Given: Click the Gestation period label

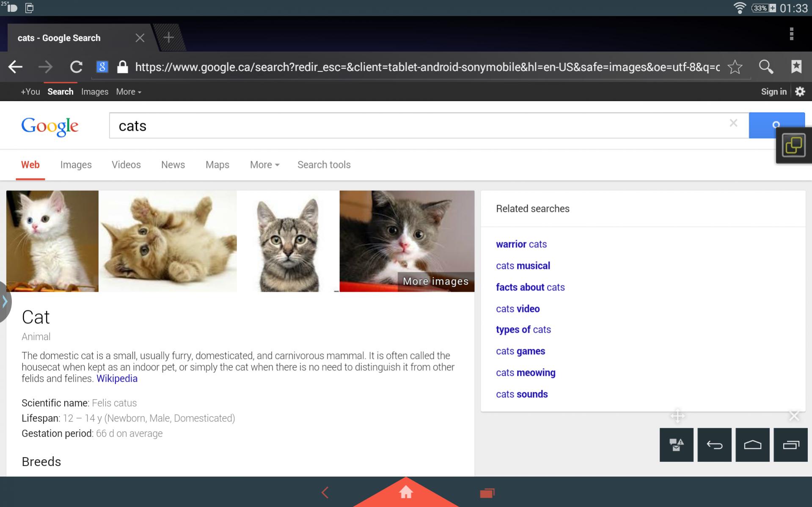Looking at the screenshot, I should [58, 433].
